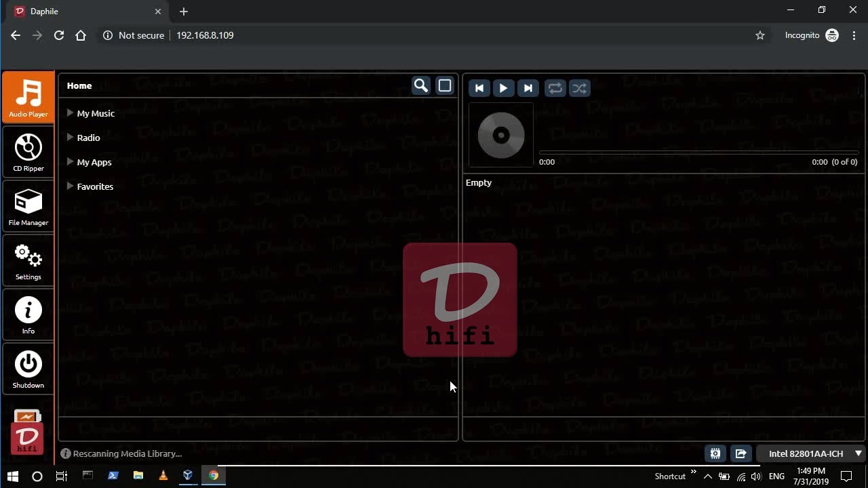Open Chrome from the taskbar
Viewport: 868px width, 488px height.
[x=214, y=476]
